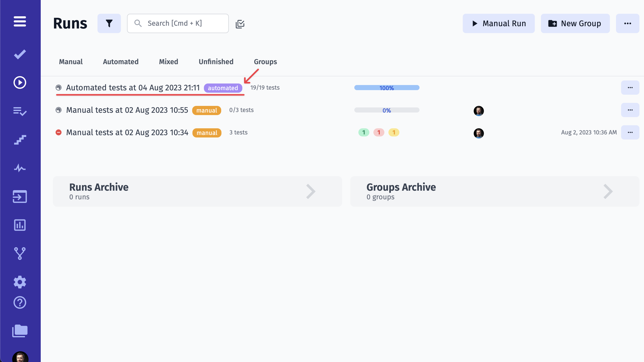Open the Plans checklist sidebar icon
Viewport: 644px width, 362px height.
pos(20,111)
